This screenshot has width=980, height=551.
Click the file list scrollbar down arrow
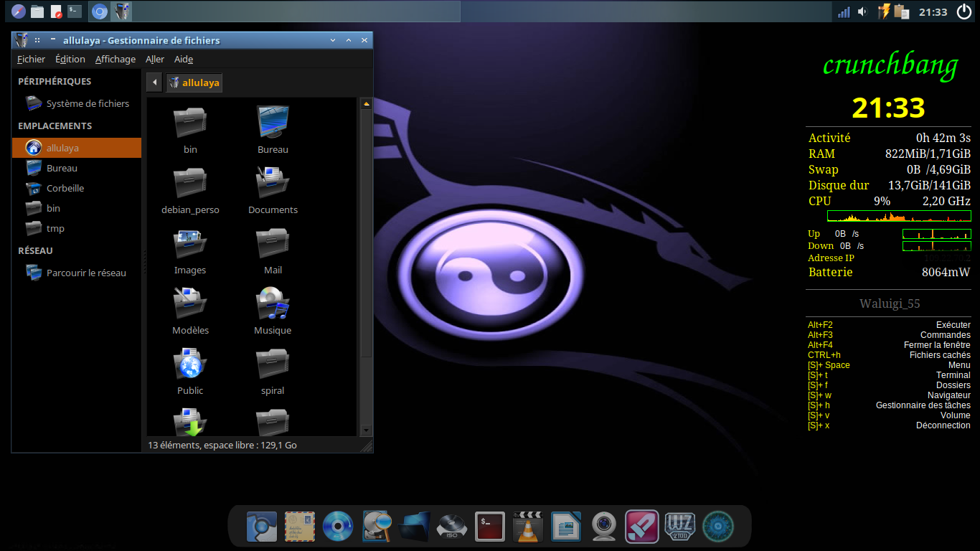coord(366,430)
